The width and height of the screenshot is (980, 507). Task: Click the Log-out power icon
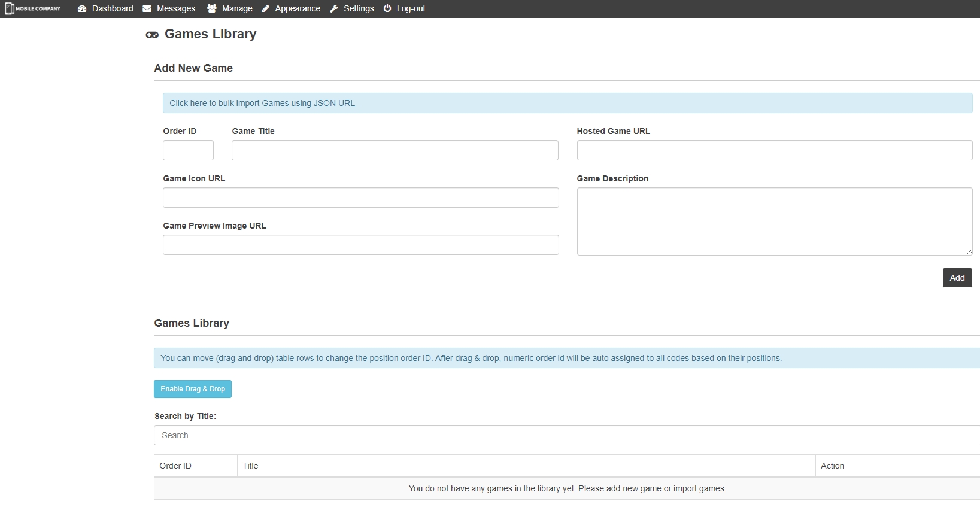[x=387, y=8]
